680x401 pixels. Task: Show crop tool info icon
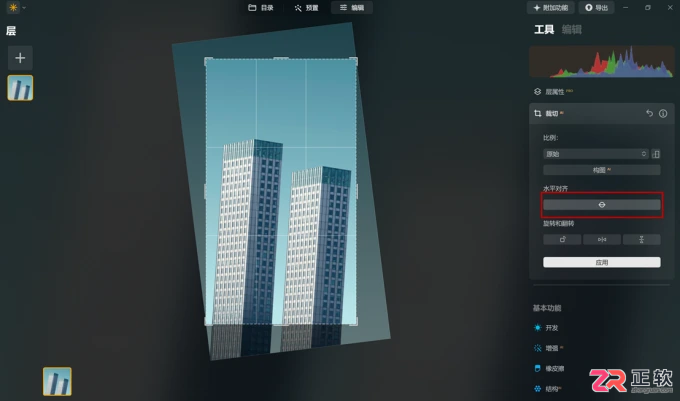[x=663, y=114]
